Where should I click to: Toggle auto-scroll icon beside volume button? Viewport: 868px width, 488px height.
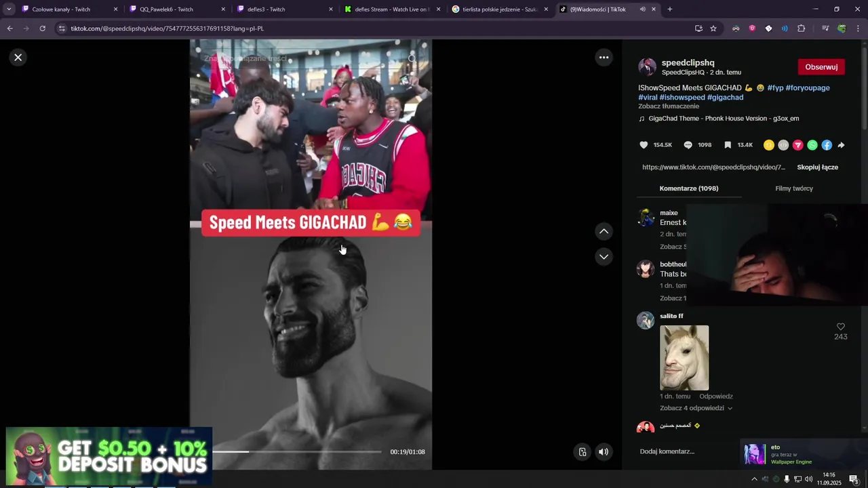coord(583,452)
